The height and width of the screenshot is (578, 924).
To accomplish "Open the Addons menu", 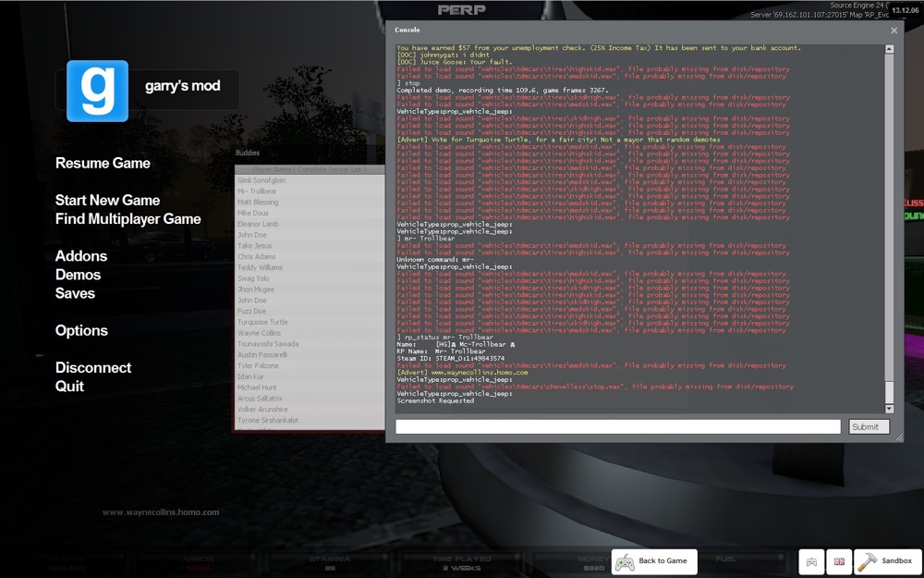I will pyautogui.click(x=81, y=256).
